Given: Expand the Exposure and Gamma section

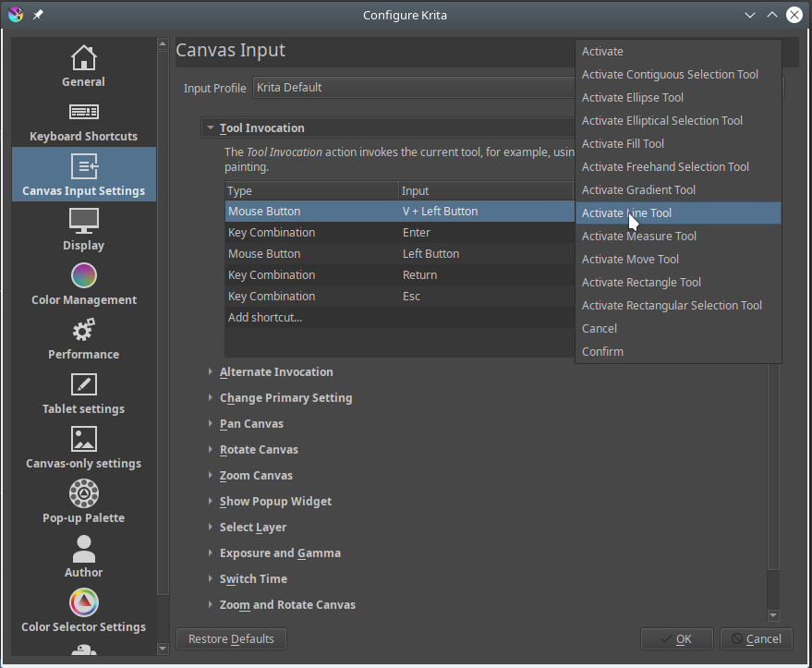Looking at the screenshot, I should (211, 553).
